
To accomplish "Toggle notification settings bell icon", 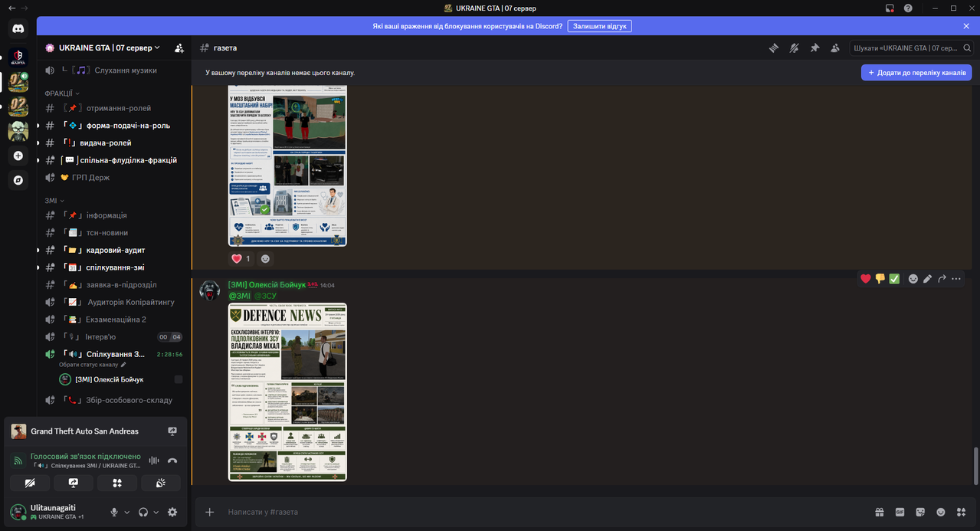I will click(794, 48).
